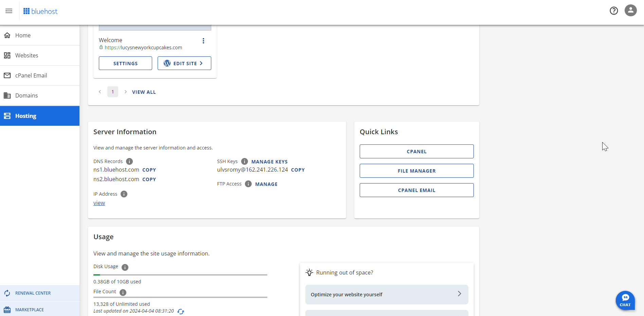The height and width of the screenshot is (316, 644).
Task: Click the DNS Records info icon
Action: pyautogui.click(x=129, y=161)
